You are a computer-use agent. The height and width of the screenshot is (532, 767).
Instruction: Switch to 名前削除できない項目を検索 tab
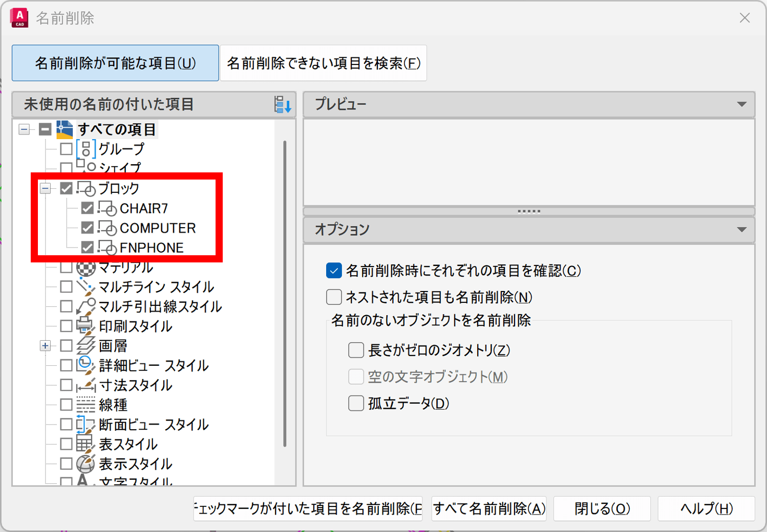pos(323,63)
